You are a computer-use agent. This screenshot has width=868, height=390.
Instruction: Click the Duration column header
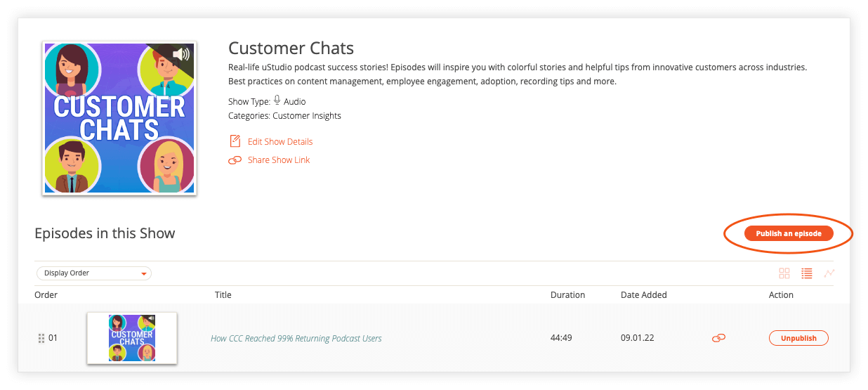pos(567,295)
